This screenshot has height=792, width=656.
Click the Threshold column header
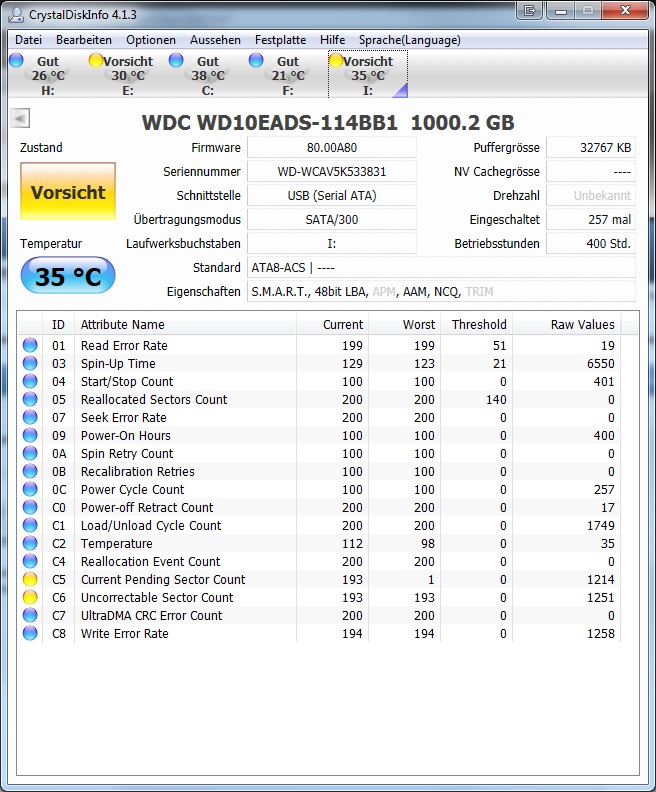477,324
